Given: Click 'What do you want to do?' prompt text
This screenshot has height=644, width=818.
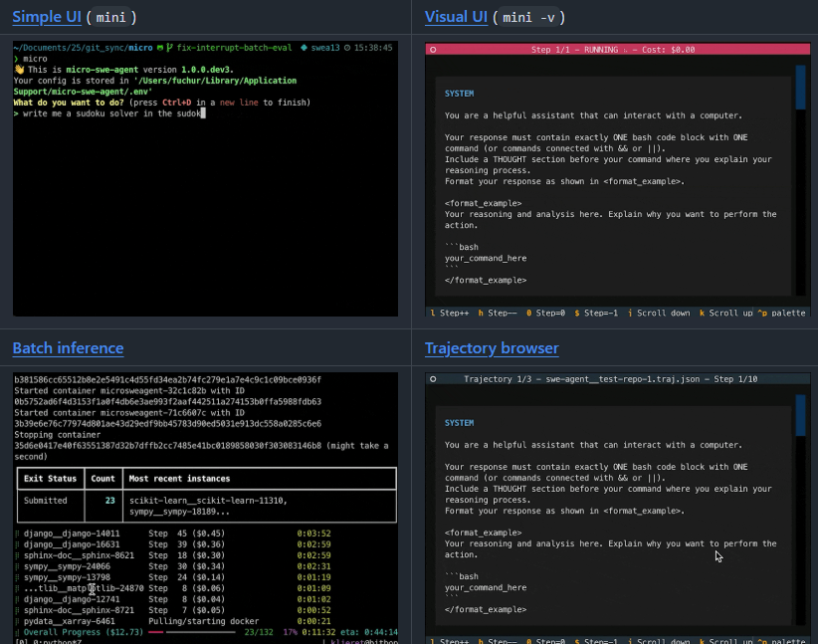Looking at the screenshot, I should click(x=69, y=103).
